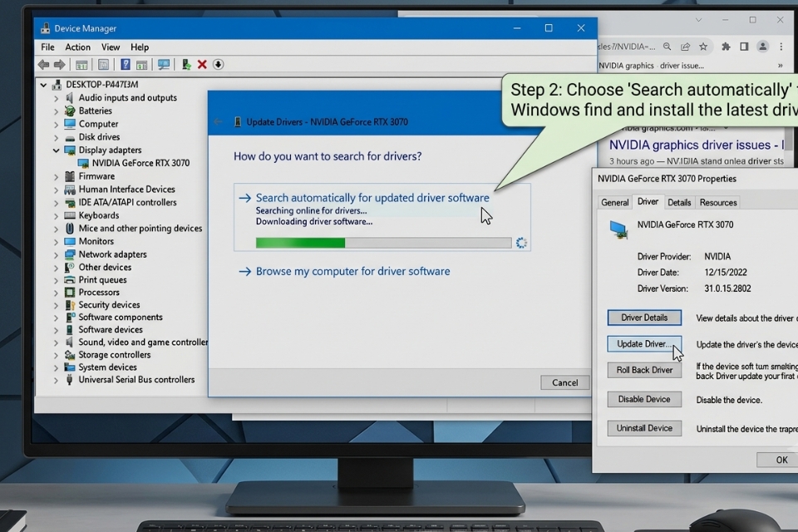The width and height of the screenshot is (798, 532).
Task: Select Sound, video and game controllers row
Action: pyautogui.click(x=143, y=342)
